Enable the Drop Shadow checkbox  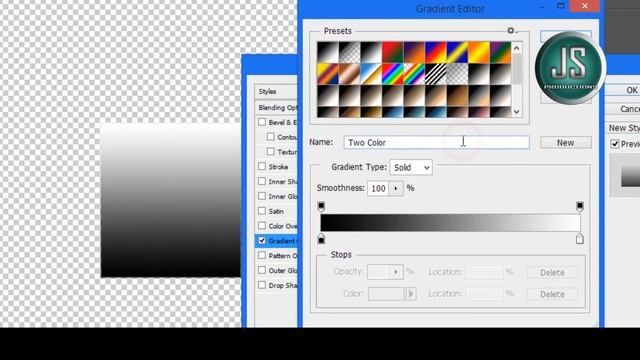(x=262, y=285)
